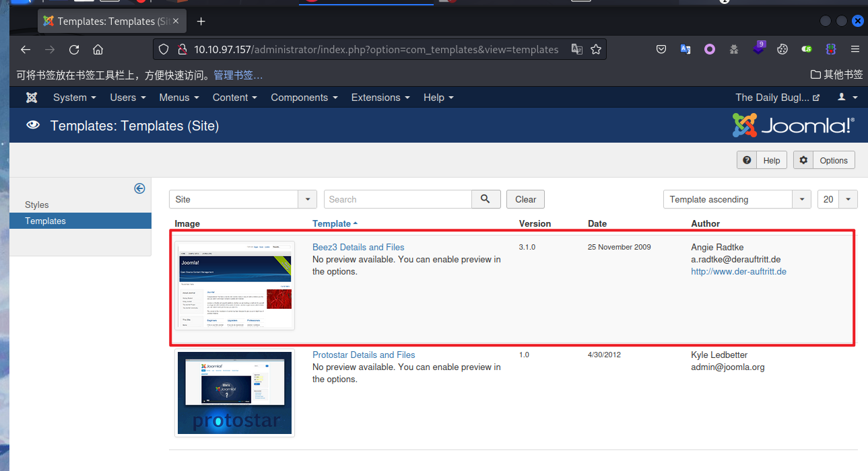
Task: Open the Users menu
Action: pos(128,98)
